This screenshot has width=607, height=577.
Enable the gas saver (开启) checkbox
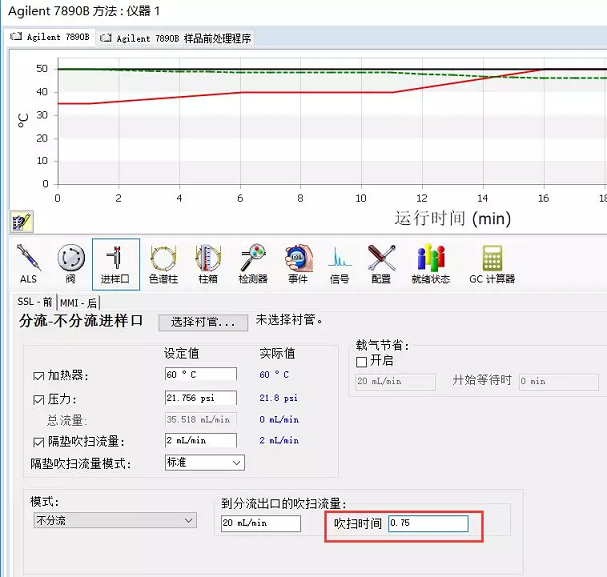coord(361,362)
